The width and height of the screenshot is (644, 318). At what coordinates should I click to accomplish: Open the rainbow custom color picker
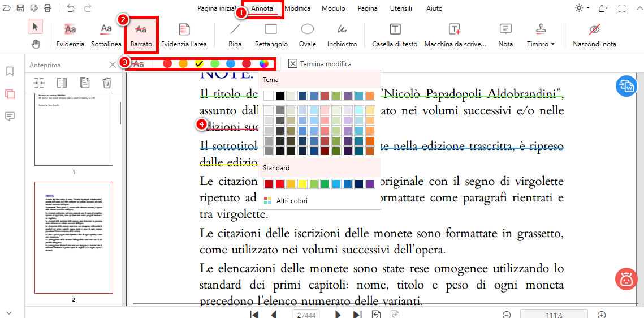(263, 64)
